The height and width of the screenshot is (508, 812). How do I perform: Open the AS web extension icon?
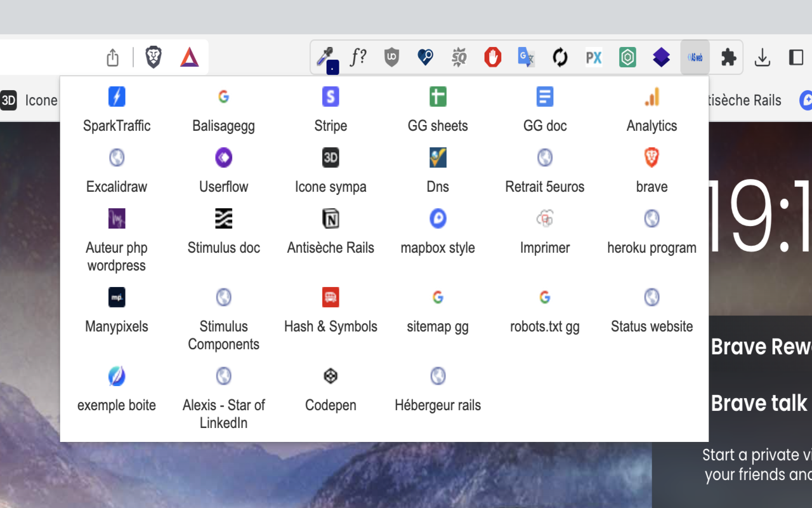point(695,57)
